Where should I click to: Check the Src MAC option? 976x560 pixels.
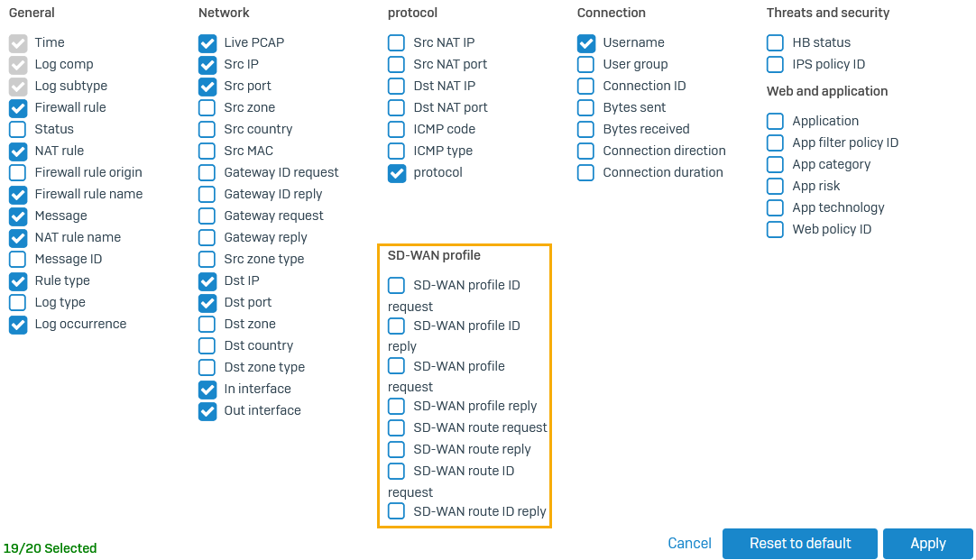207,151
